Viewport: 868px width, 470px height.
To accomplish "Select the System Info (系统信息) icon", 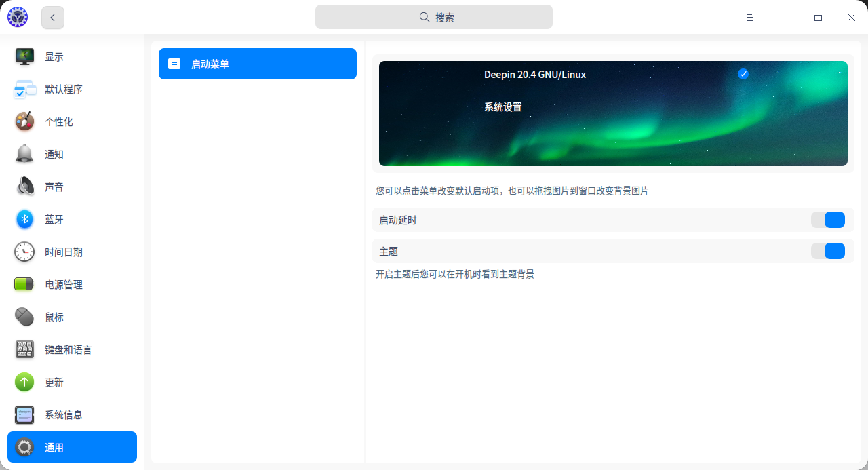I will pyautogui.click(x=24, y=415).
